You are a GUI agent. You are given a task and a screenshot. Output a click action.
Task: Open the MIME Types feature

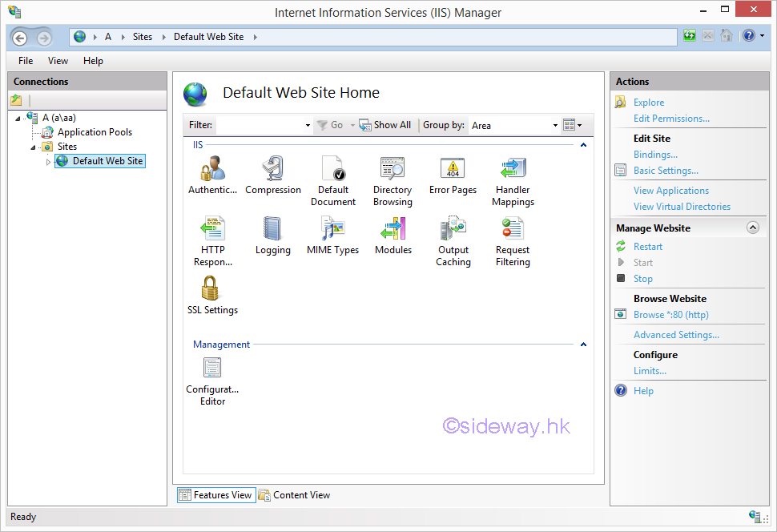(332, 230)
